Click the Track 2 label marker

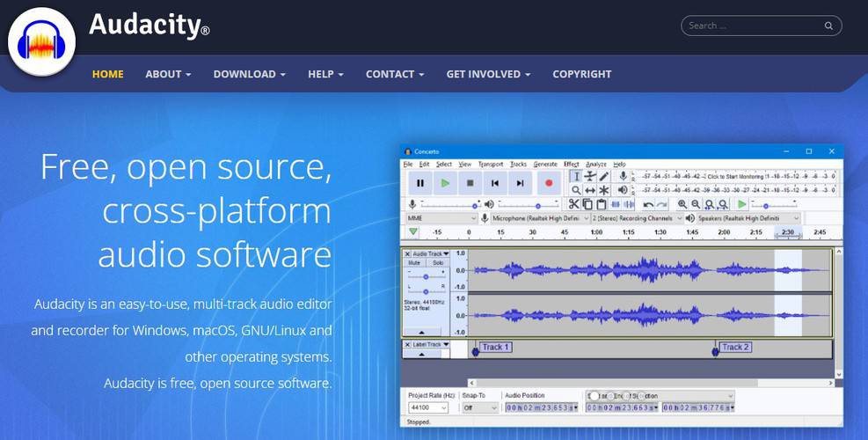[x=735, y=347]
